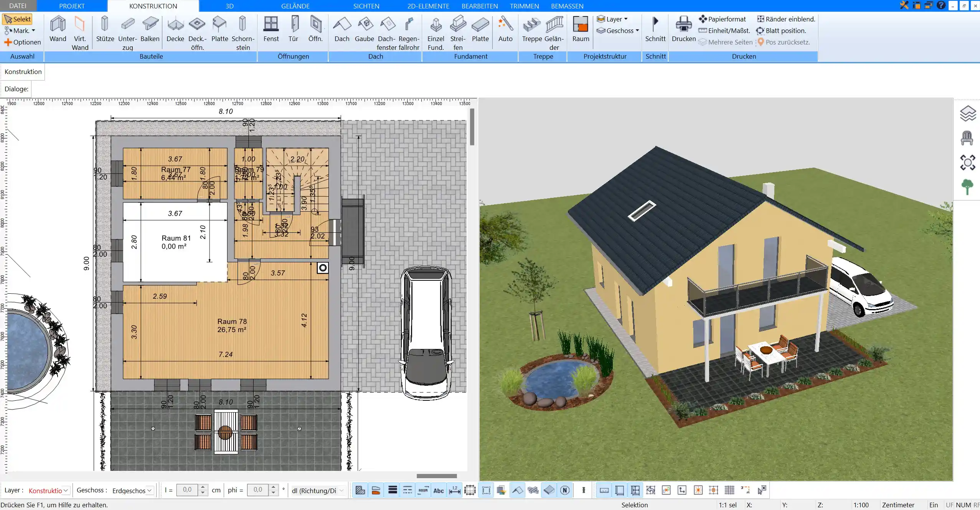This screenshot has width=980, height=510.
Task: Expand the Geschoss menu in Projektstruktur
Action: point(618,30)
